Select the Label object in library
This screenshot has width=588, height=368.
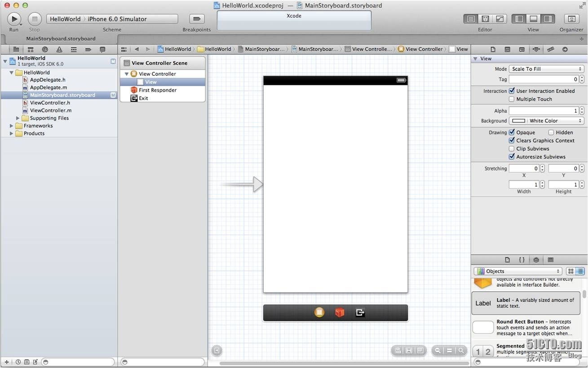point(526,303)
